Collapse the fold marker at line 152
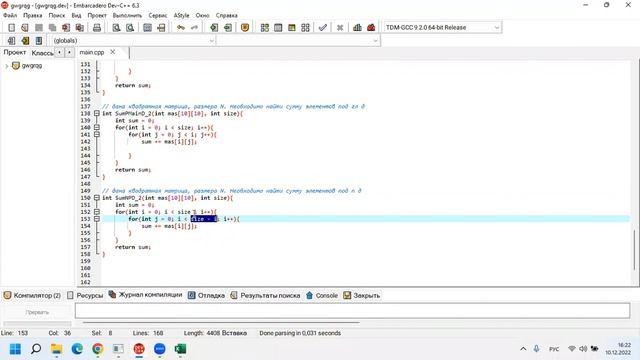Screen dimensions: 640x360 point(97,212)
